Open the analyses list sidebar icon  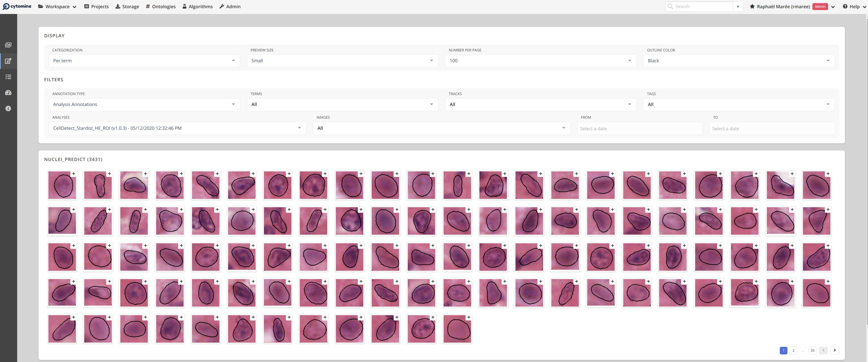click(8, 77)
